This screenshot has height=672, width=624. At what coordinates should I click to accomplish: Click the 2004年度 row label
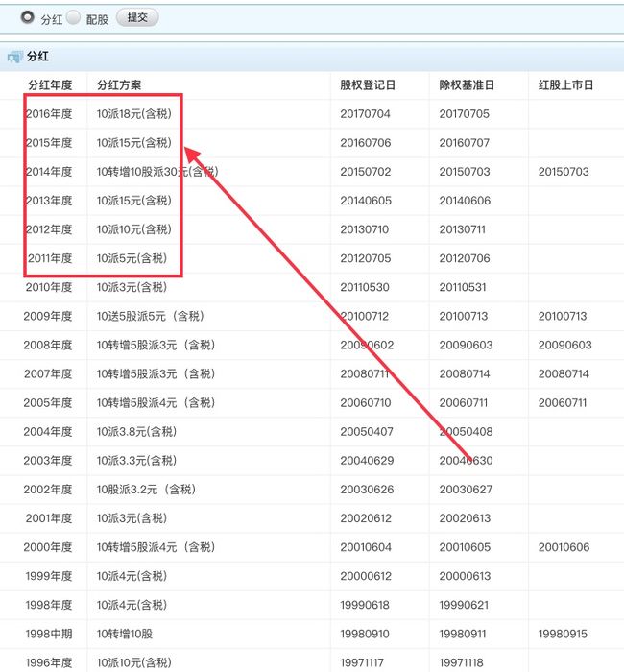[x=48, y=432]
